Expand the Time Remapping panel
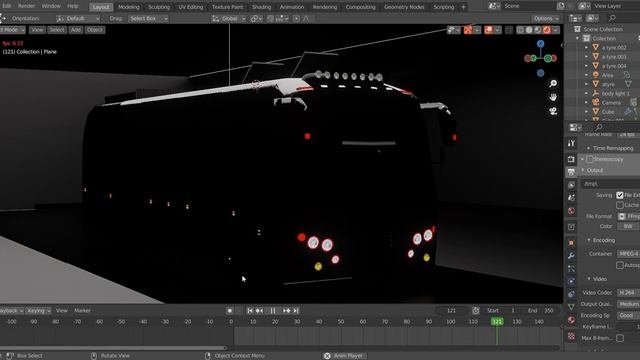 click(x=589, y=148)
